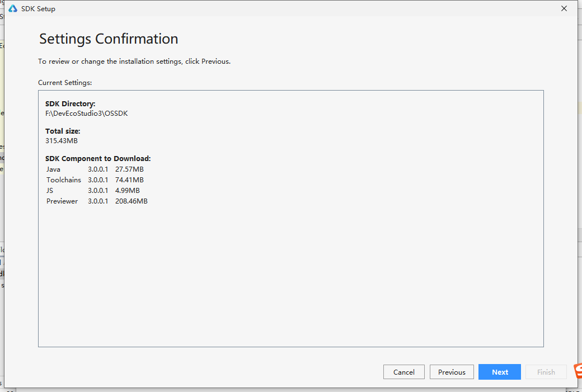Click the Total size label
The height and width of the screenshot is (392, 582).
[x=63, y=131]
